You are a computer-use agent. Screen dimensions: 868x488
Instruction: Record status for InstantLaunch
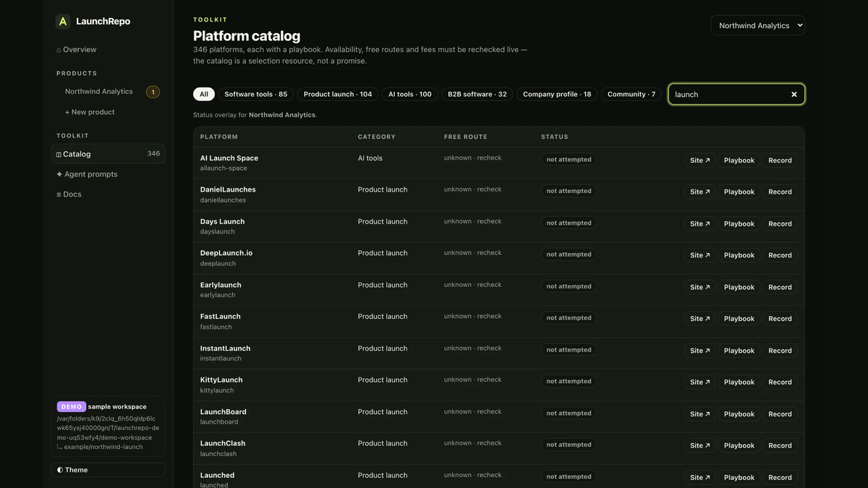point(780,351)
